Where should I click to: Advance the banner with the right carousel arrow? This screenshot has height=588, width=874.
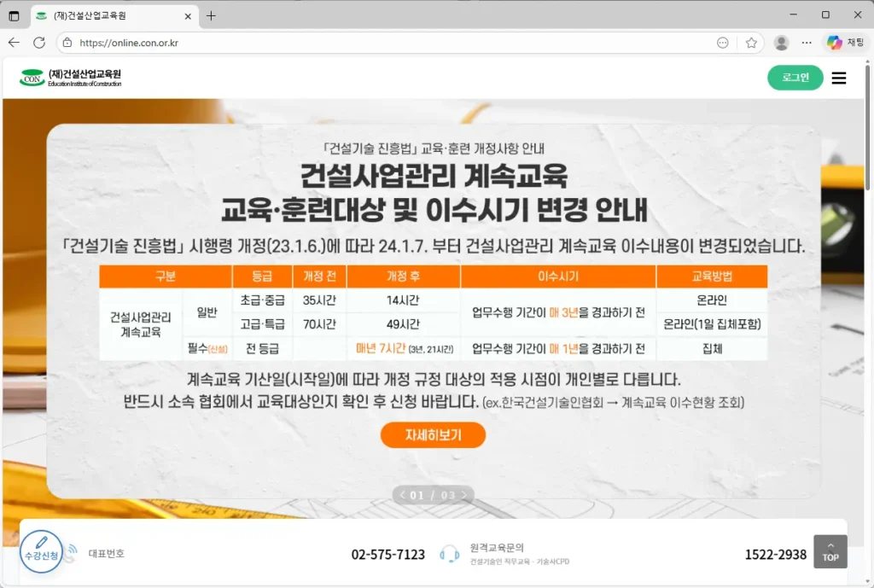[x=464, y=495]
